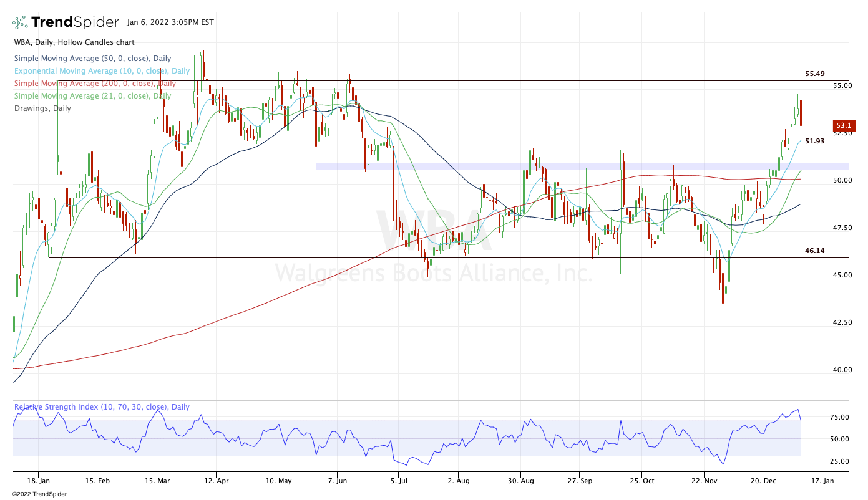Click 45.00 on the price axis
Screen dimensions: 868x500
pos(842,275)
